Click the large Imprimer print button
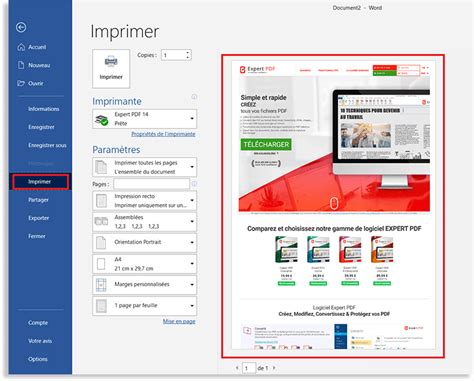The width and height of the screenshot is (474, 381). point(111,69)
